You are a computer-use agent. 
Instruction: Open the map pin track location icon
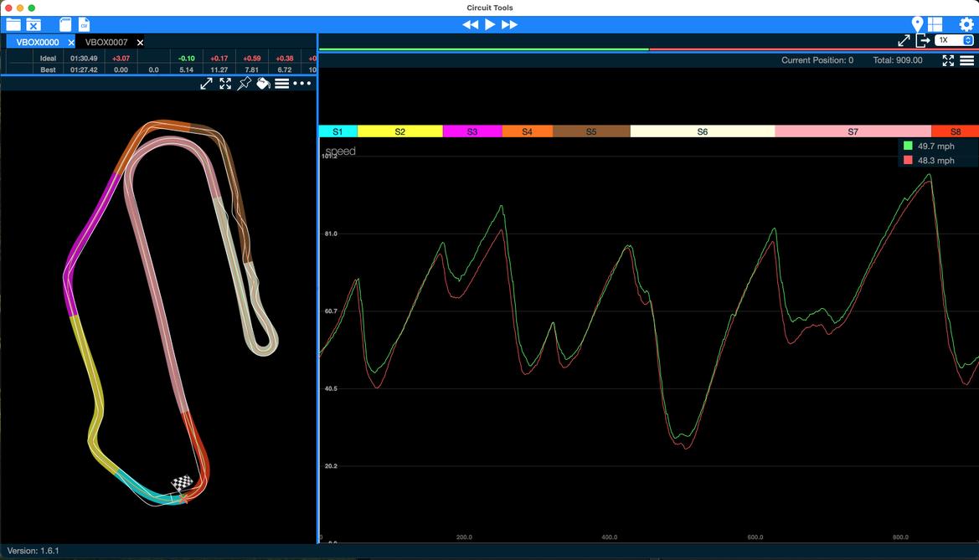(x=917, y=24)
